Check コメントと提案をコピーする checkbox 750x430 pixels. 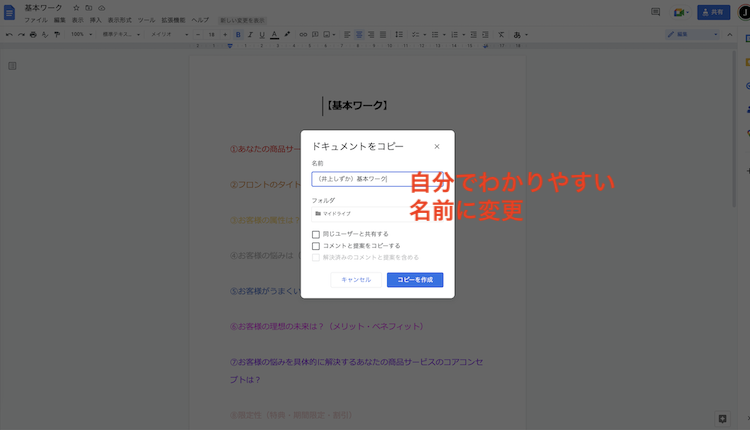point(316,245)
